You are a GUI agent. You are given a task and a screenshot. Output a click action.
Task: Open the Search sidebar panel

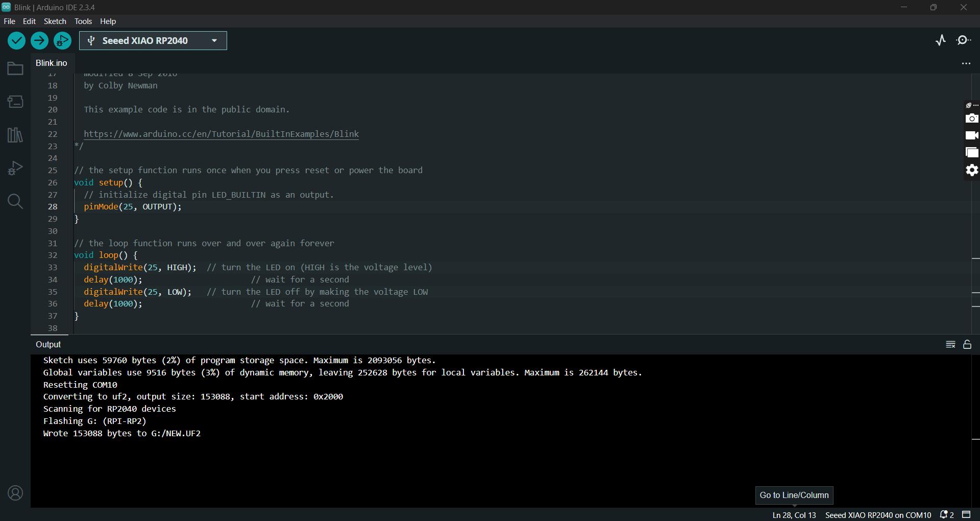point(15,201)
